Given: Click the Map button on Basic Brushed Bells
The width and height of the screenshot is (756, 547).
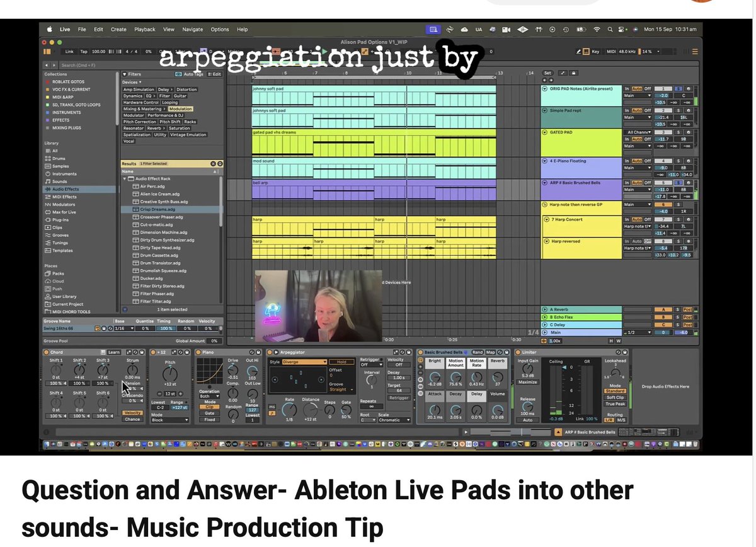Looking at the screenshot, I should [491, 352].
